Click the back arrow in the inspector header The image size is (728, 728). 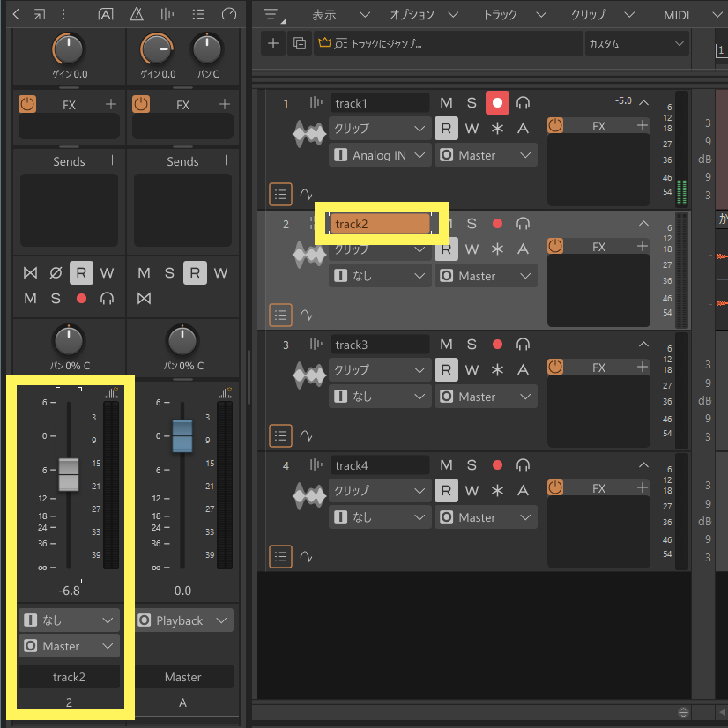16,14
